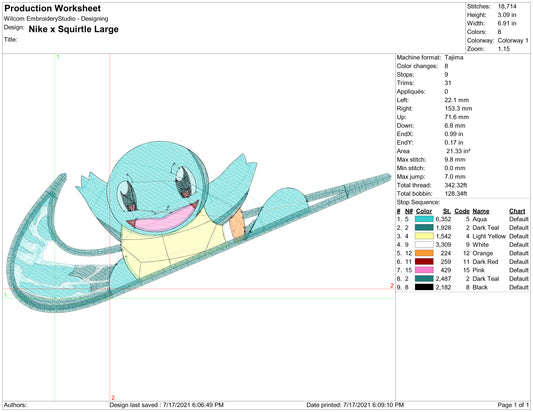Select the White color swatch

pos(424,245)
